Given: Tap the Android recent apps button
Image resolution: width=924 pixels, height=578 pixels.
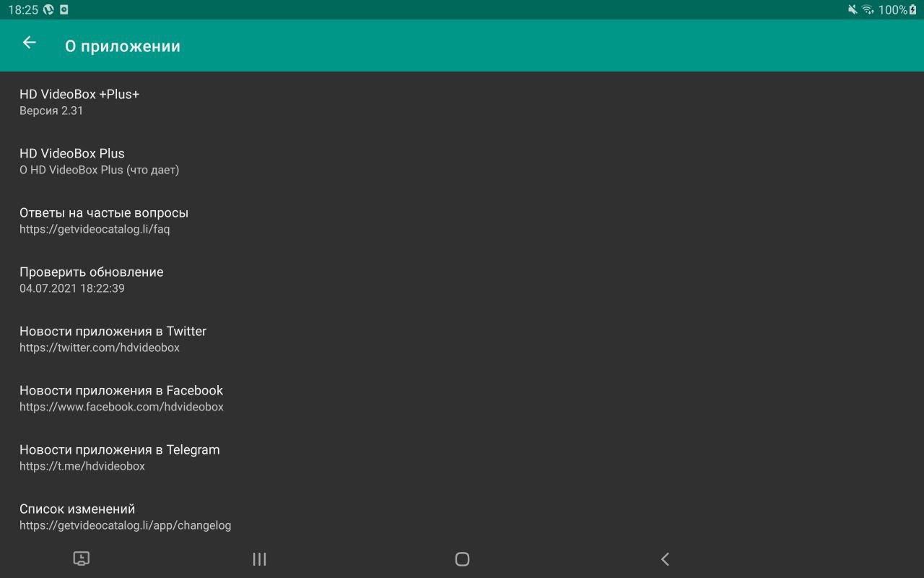Looking at the screenshot, I should (x=259, y=558).
